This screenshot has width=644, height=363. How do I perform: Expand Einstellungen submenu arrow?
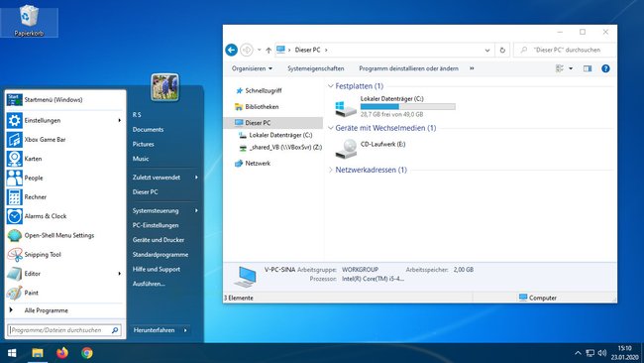click(119, 120)
